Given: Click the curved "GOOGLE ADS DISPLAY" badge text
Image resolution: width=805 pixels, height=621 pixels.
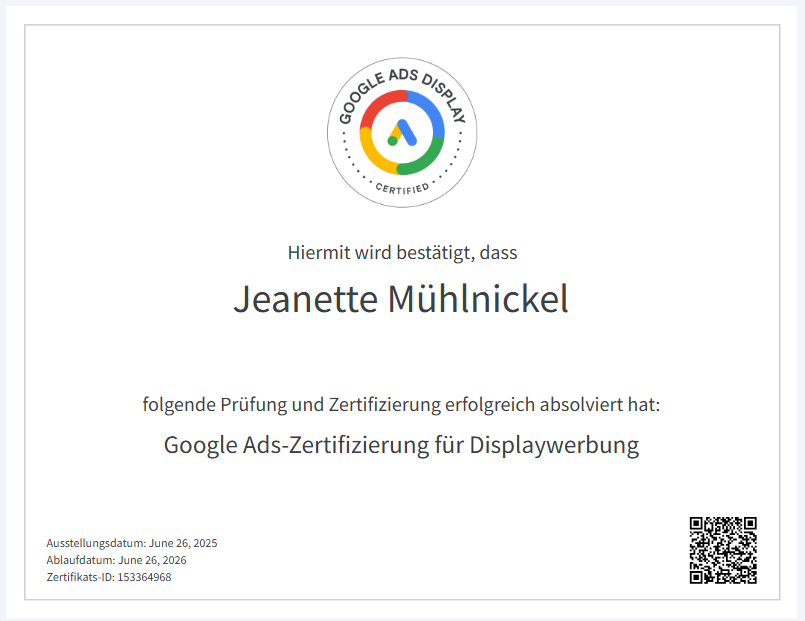Looking at the screenshot, I should pyautogui.click(x=402, y=71).
